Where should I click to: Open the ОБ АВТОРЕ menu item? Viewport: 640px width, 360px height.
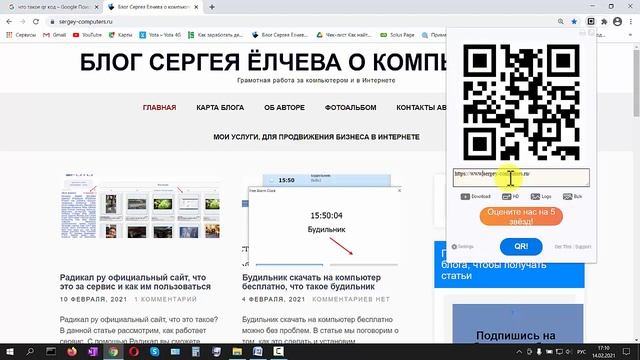pyautogui.click(x=284, y=108)
